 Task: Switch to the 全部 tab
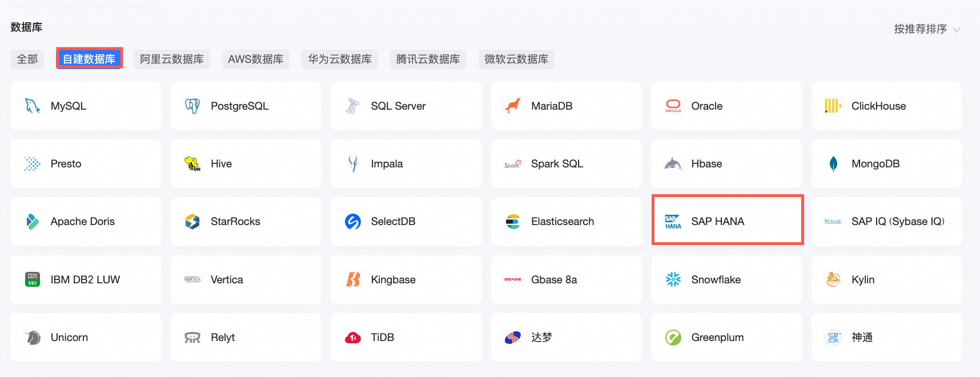[27, 59]
